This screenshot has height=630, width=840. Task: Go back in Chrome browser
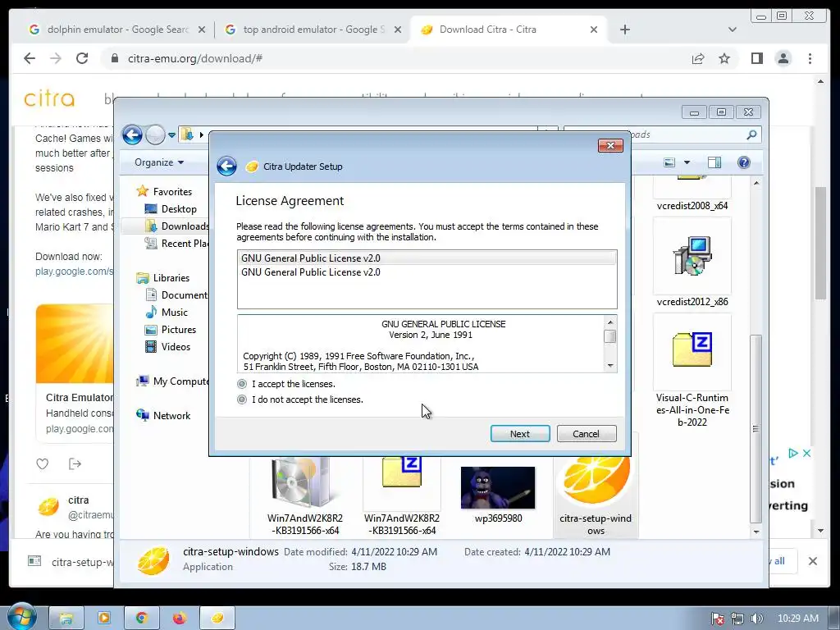(30, 58)
